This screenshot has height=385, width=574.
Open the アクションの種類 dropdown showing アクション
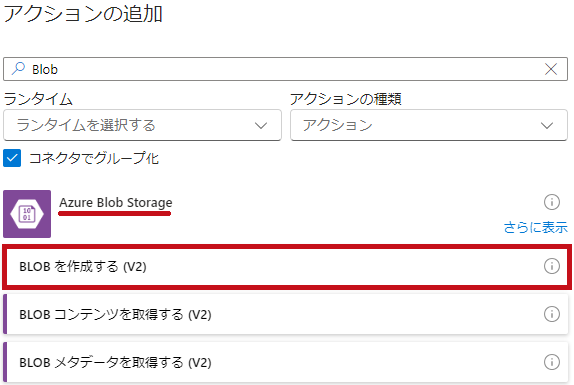point(429,125)
